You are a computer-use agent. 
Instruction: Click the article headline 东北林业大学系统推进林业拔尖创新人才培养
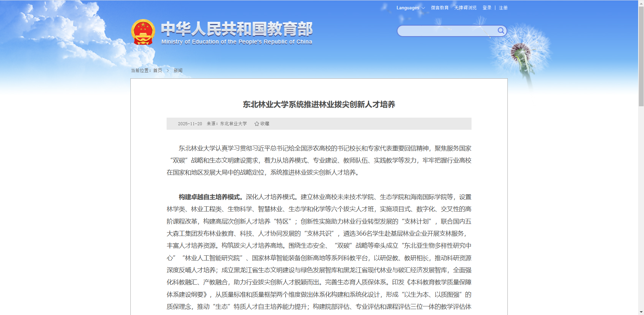tap(319, 105)
